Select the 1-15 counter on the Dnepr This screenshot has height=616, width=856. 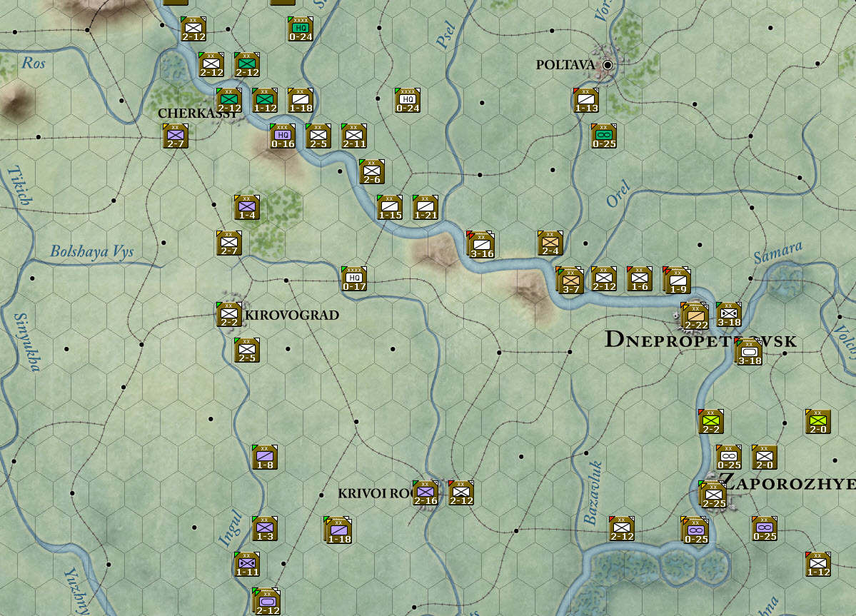pos(390,207)
